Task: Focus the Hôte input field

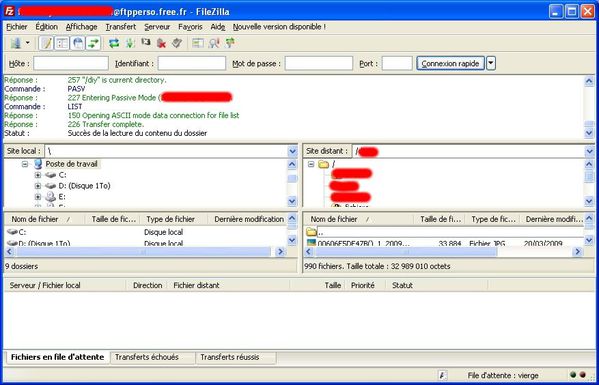Action: point(71,63)
